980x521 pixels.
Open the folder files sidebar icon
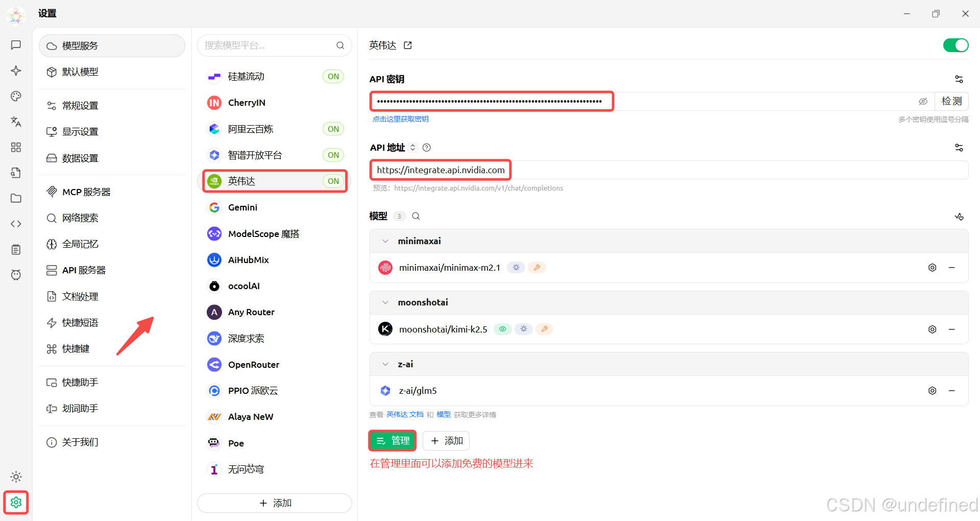pos(16,198)
